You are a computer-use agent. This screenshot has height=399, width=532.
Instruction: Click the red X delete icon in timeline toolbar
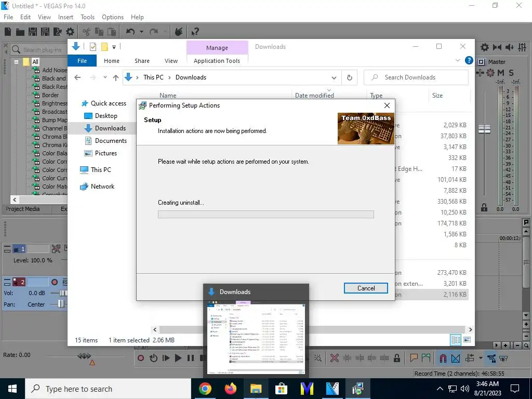[x=335, y=358]
